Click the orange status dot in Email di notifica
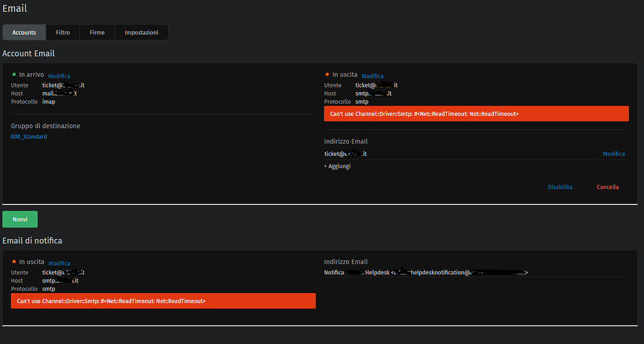Image resolution: width=644 pixels, height=344 pixels. coord(14,262)
